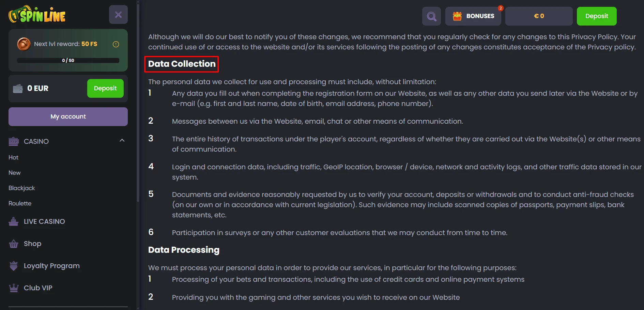Close the sidebar with the X button
644x310 pixels.
(118, 15)
